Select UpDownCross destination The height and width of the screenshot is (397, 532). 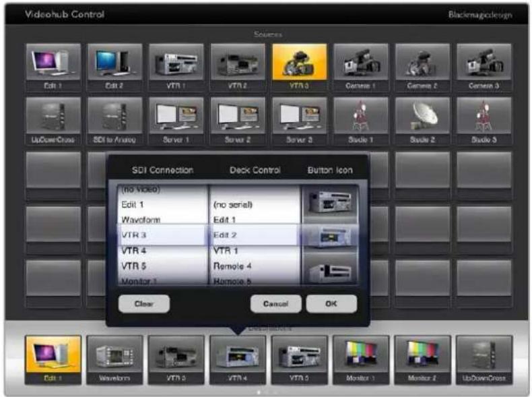[x=484, y=360]
